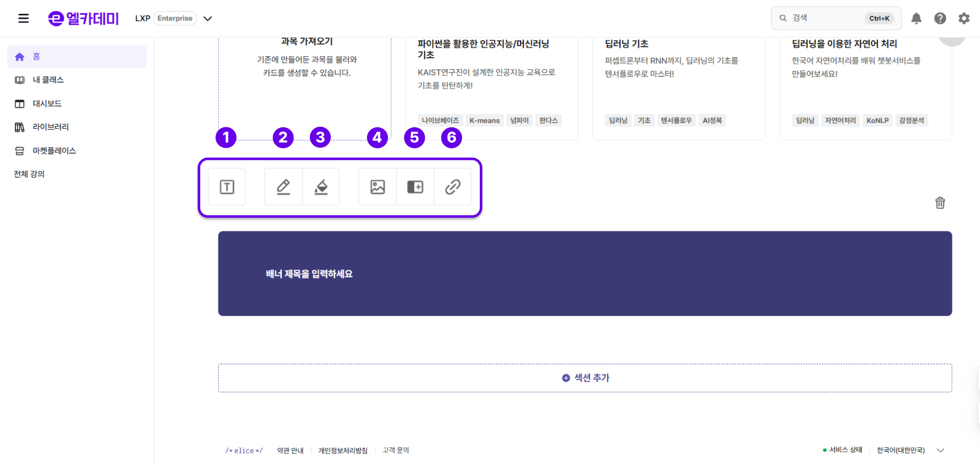The width and height of the screenshot is (980, 466).
Task: Open the 약관 안내 footer link
Action: pos(290,451)
